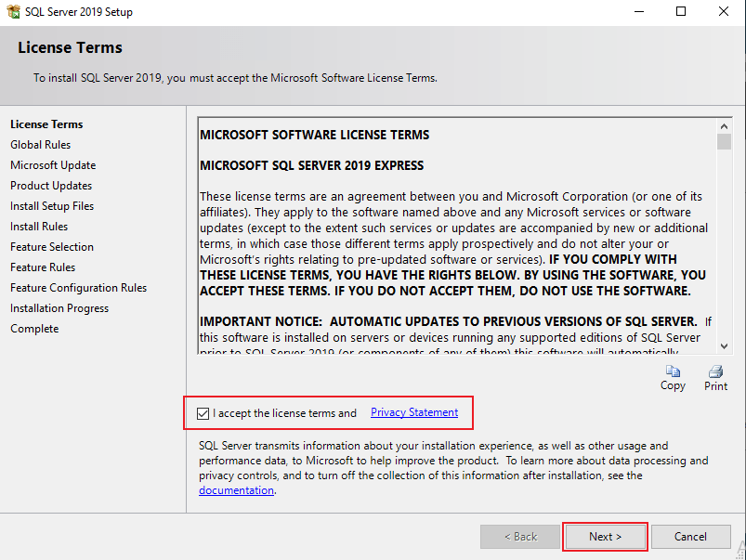This screenshot has width=746, height=560.
Task: Click the SQL Server Setup title bar icon
Action: click(13, 12)
